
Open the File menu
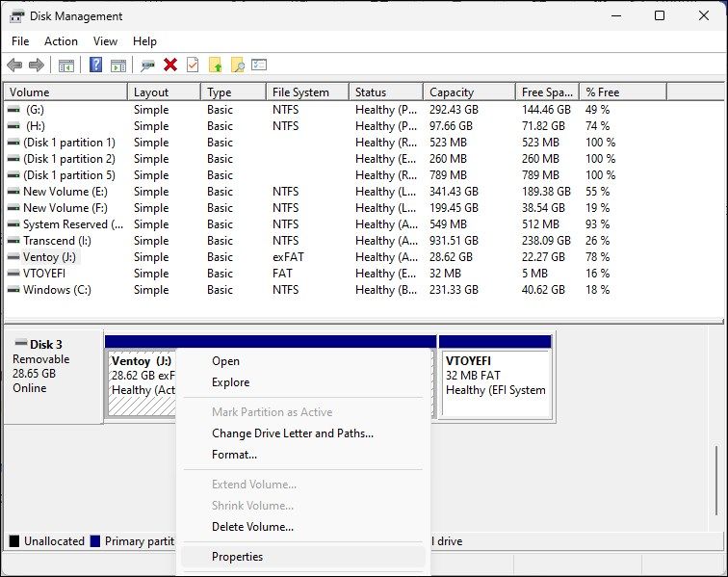coord(20,41)
